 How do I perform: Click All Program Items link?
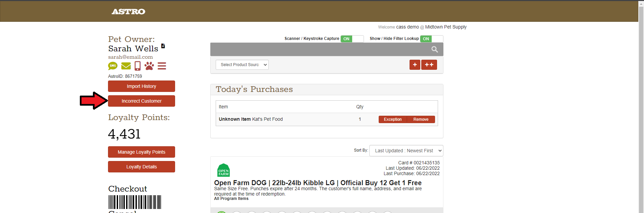(x=231, y=199)
